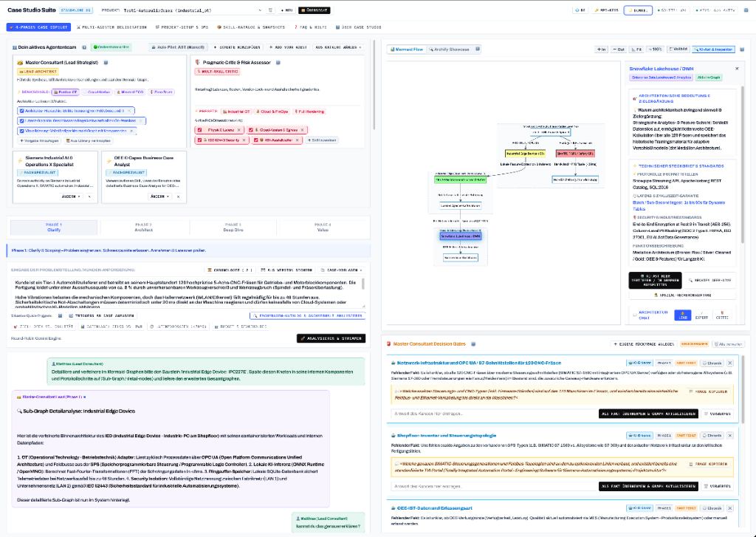Click the 'Analysieren & Streamen' button

[331, 339]
